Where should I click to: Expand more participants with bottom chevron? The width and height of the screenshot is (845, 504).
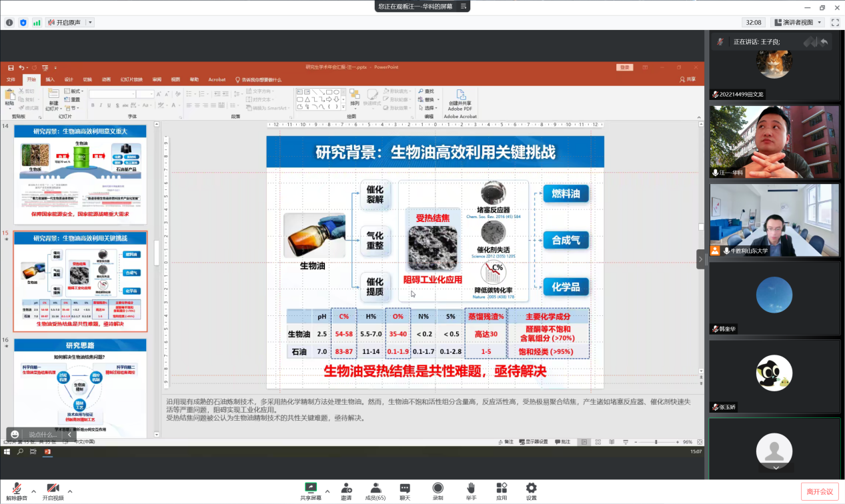point(774,468)
